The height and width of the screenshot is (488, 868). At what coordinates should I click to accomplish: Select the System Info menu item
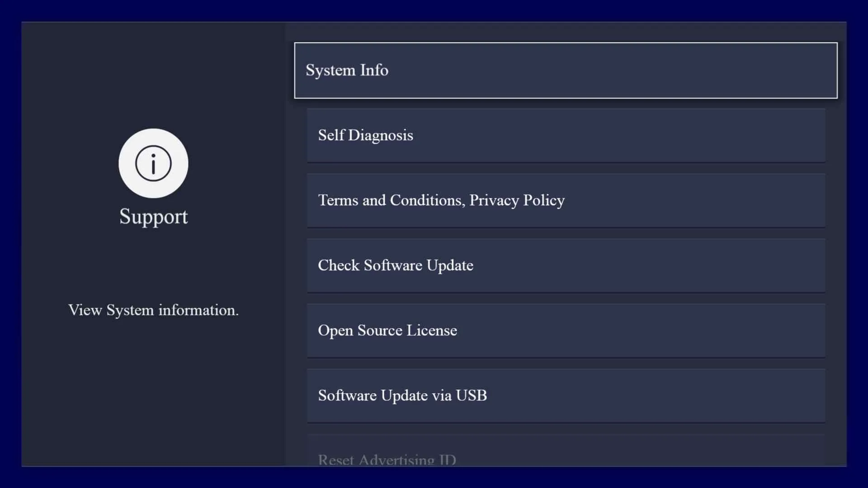pyautogui.click(x=347, y=70)
